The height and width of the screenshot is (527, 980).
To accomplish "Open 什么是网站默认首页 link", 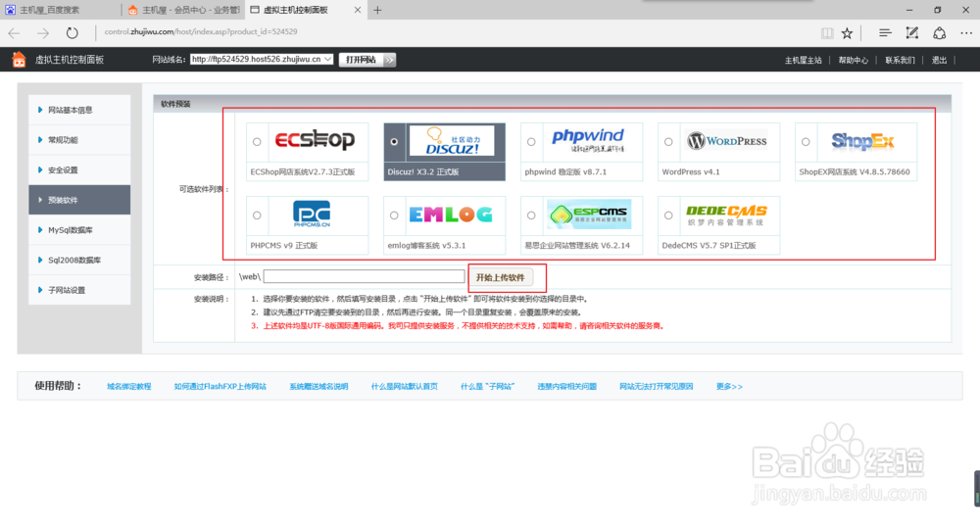I will click(x=405, y=387).
